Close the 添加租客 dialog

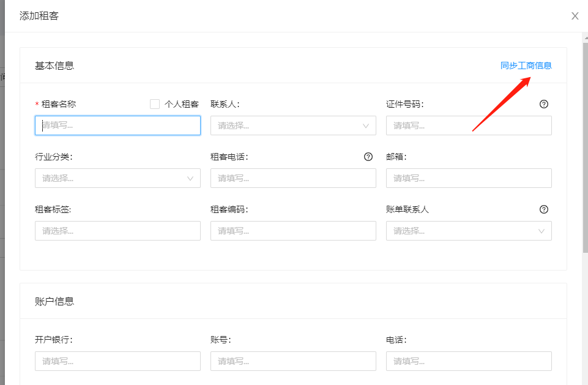(575, 16)
